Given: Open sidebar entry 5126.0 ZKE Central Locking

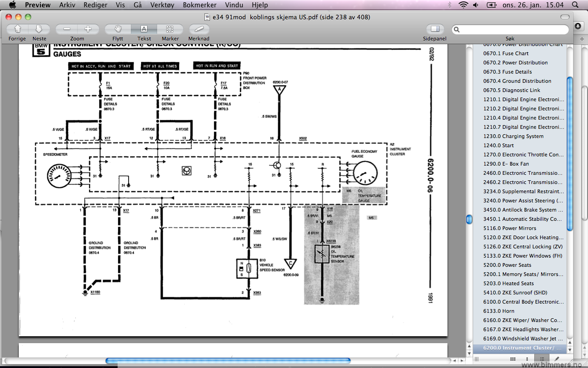Looking at the screenshot, I should click(x=523, y=247).
